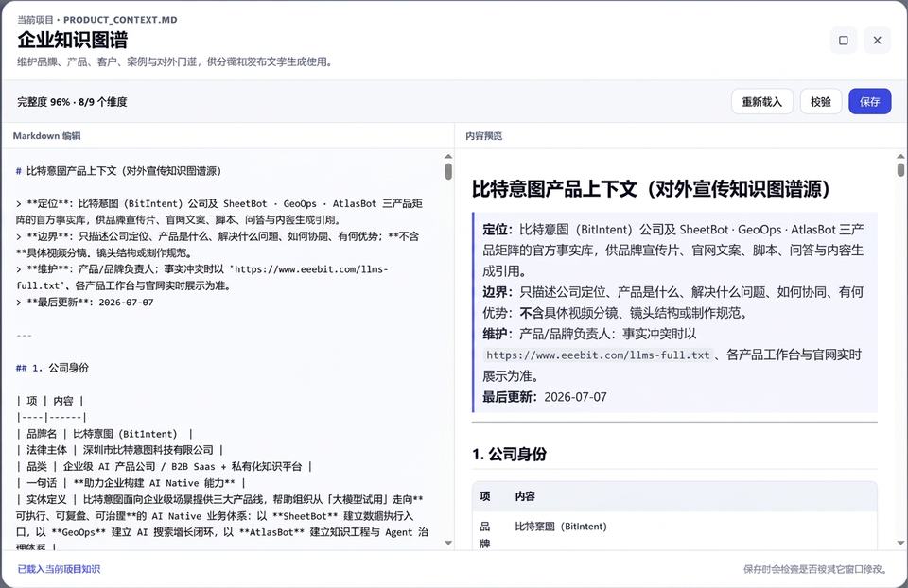Screen dimensions: 908x588
Task: Click the 最后更新 date in the preview
Action: pos(575,397)
